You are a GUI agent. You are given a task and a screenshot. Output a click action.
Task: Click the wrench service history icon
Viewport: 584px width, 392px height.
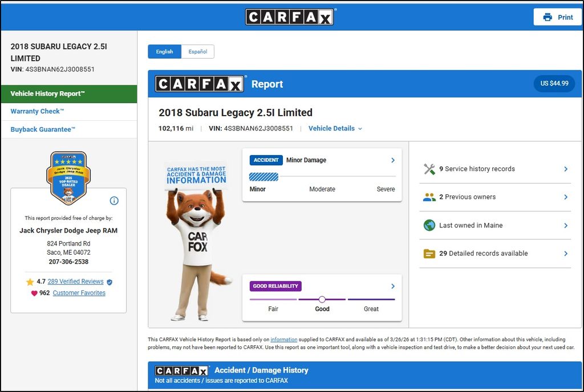tap(429, 169)
